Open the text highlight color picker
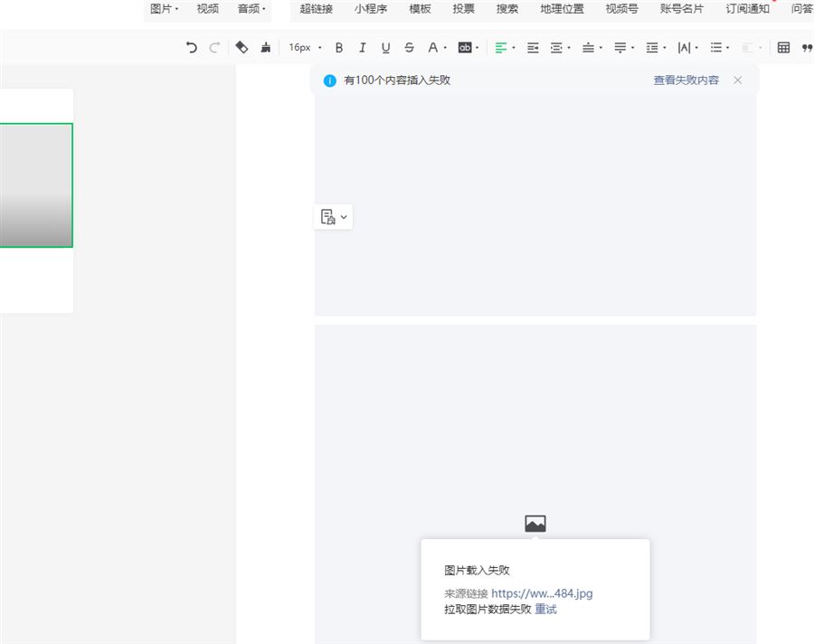This screenshot has width=814, height=644. pos(467,48)
